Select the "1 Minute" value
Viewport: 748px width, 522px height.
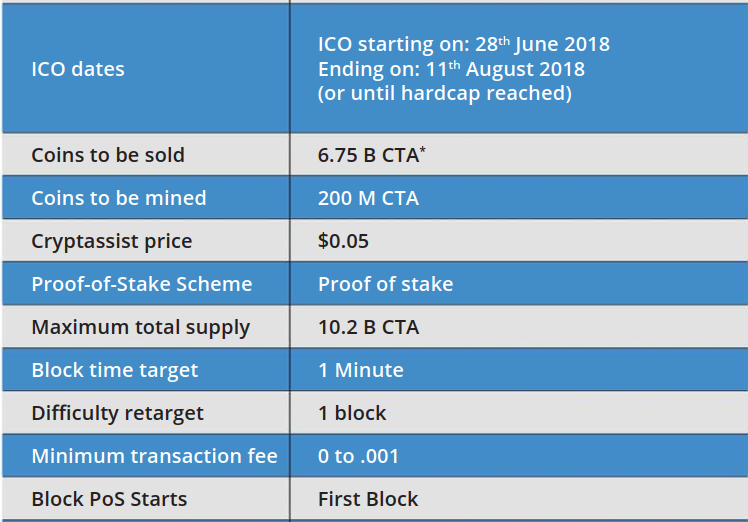[360, 370]
